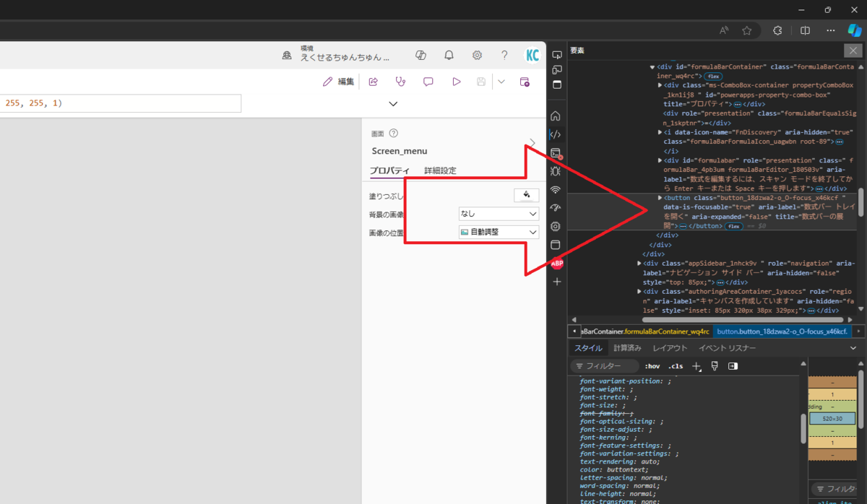This screenshot has height=504, width=867.
Task: Expand the save options chevron
Action: pyautogui.click(x=501, y=82)
